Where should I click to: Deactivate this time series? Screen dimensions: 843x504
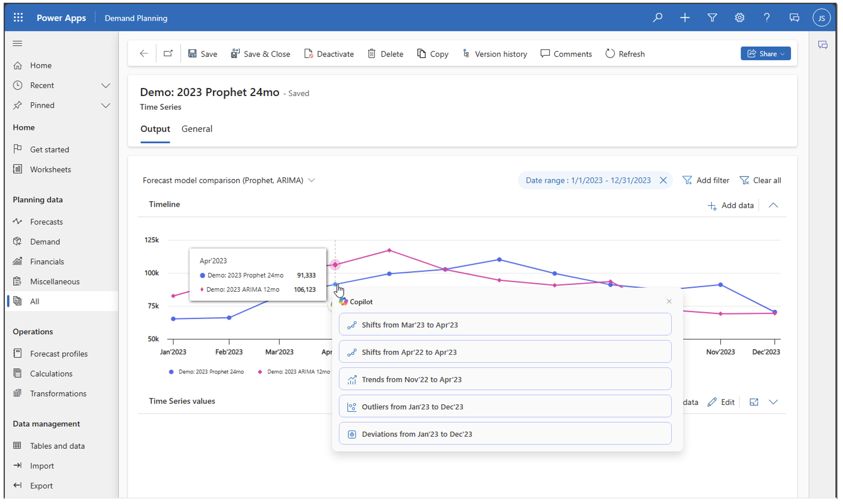pos(329,54)
